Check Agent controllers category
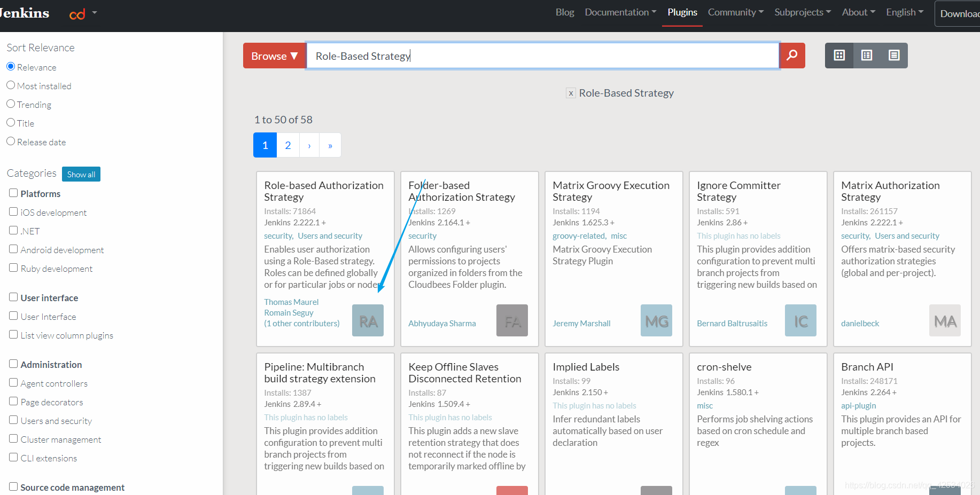Viewport: 980px width, 495px height. coord(13,382)
